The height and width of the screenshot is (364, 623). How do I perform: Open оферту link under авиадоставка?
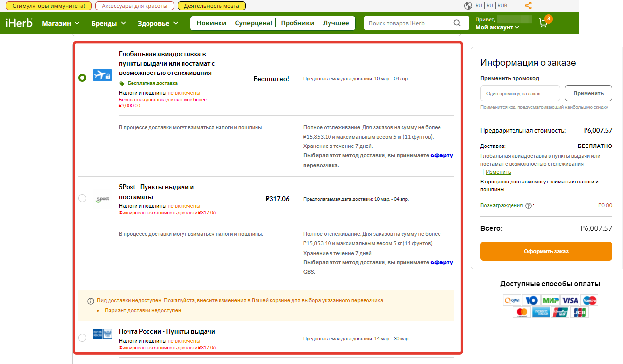[441, 155]
